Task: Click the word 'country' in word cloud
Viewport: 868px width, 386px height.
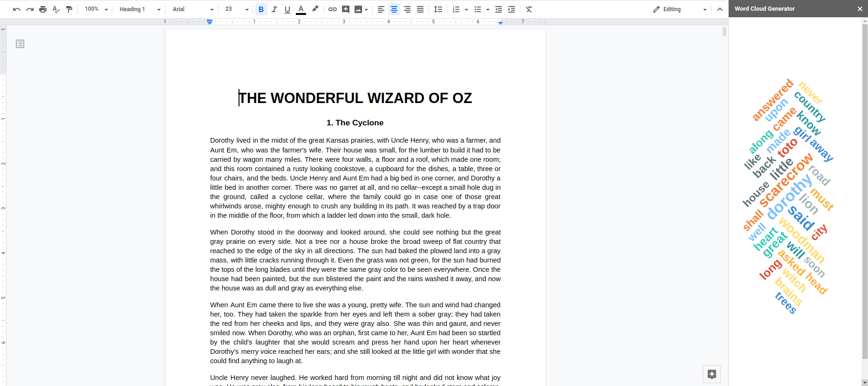Action: pos(810,107)
